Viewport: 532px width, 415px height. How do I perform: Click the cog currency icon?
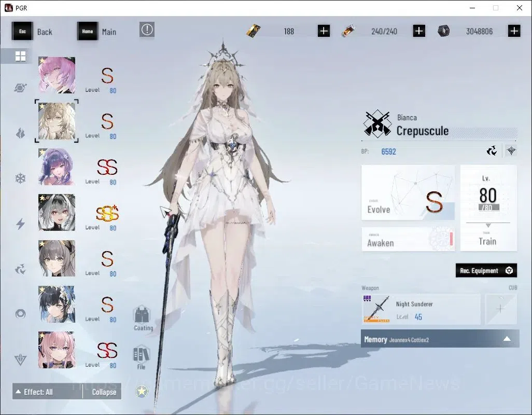tap(443, 31)
